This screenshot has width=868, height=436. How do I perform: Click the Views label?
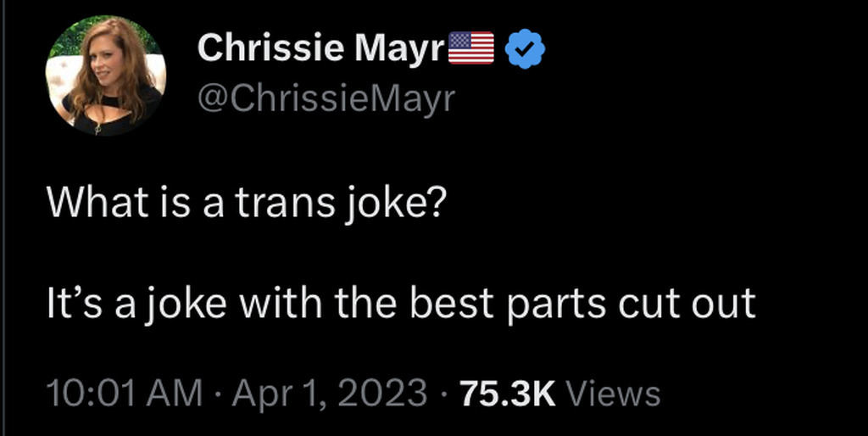(x=612, y=394)
